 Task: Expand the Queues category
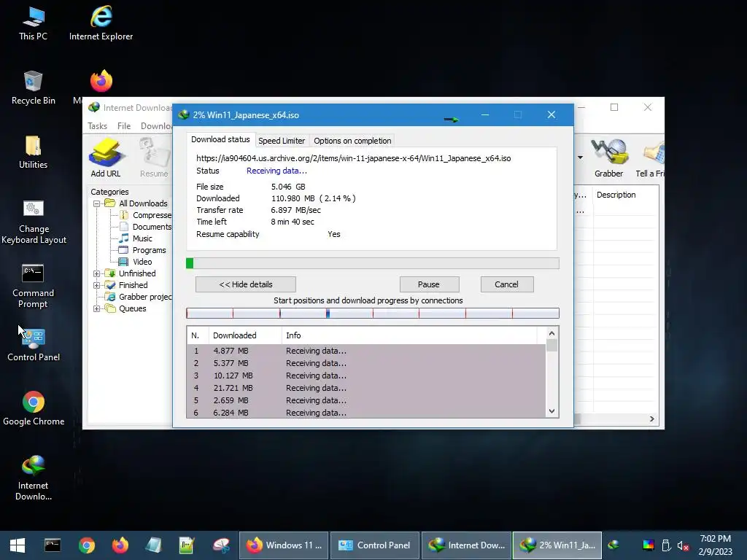[x=96, y=309]
